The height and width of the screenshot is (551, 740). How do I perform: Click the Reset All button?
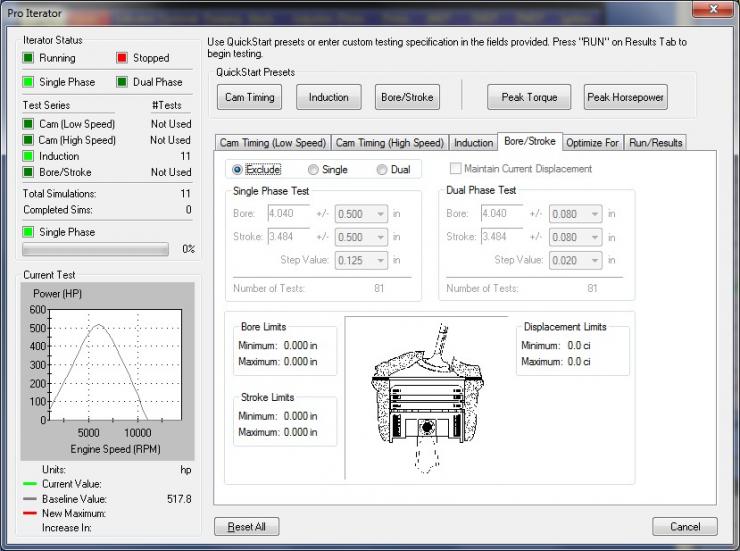point(247,526)
